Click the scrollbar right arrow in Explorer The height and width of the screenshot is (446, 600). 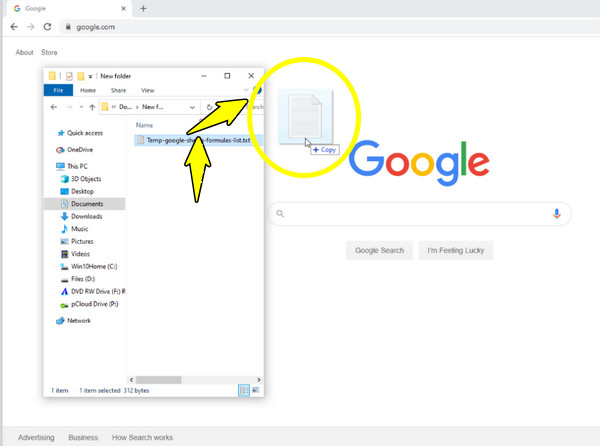click(259, 380)
